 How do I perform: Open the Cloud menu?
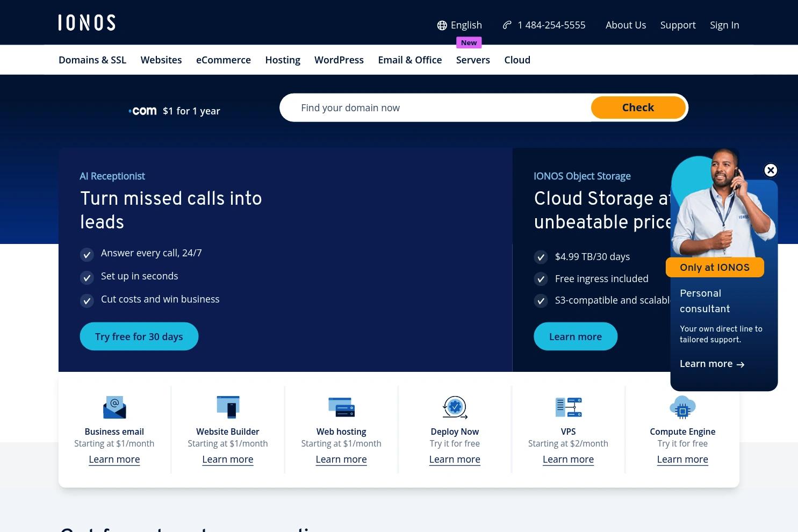(517, 60)
